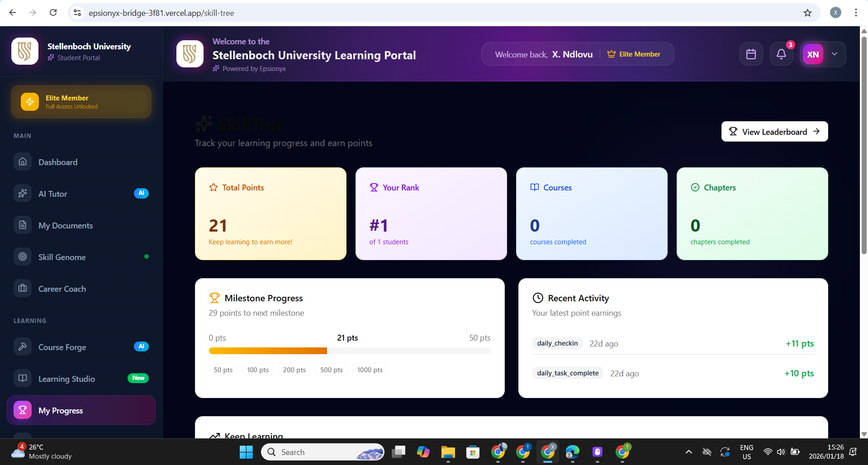The width and height of the screenshot is (868, 465).
Task: Open Microsoft Store from the taskbar
Action: 473,452
